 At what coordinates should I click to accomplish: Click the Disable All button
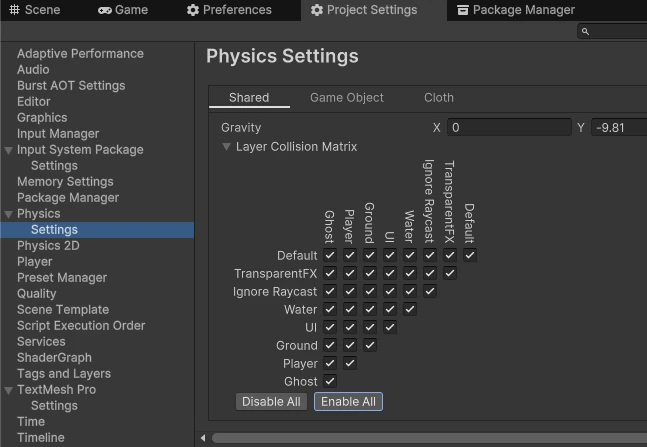pos(271,402)
